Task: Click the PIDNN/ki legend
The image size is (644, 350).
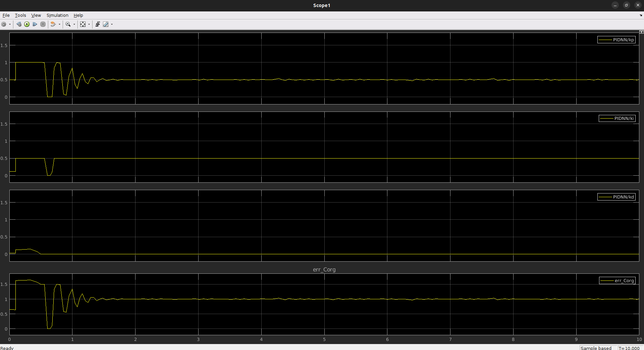Action: click(617, 118)
